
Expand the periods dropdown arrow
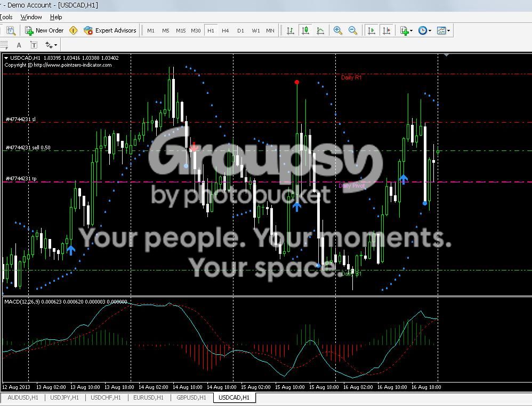click(430, 31)
